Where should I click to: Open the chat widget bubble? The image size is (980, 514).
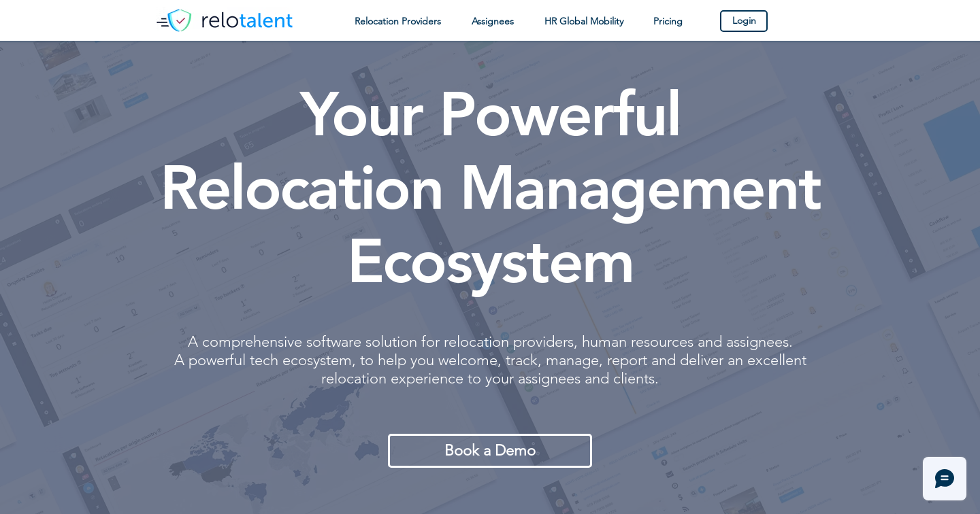(x=944, y=479)
